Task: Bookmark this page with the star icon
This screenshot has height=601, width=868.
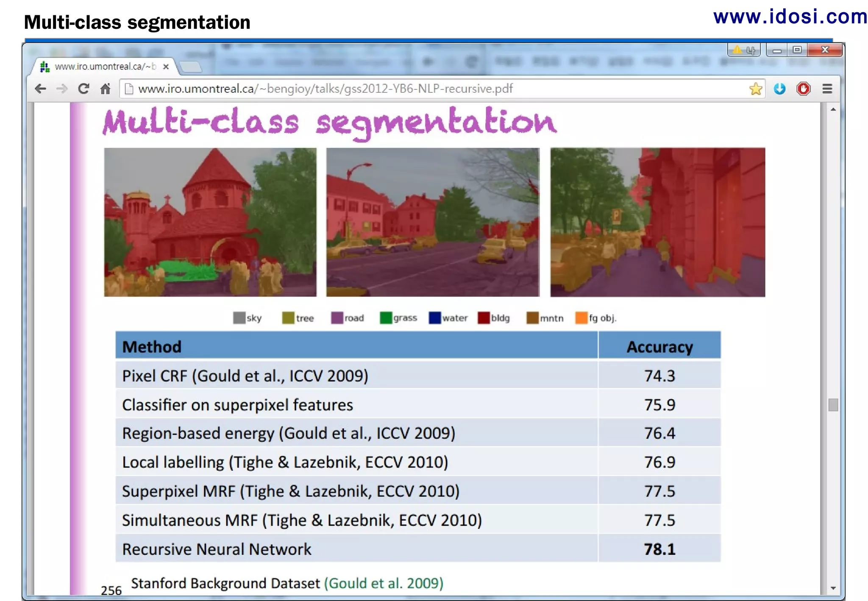Action: (755, 89)
